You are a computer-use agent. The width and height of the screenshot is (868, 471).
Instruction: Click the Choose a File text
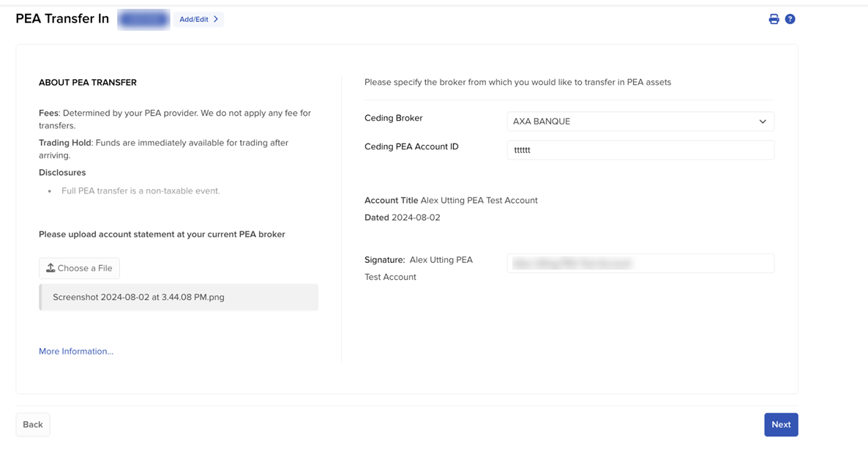[x=85, y=268]
